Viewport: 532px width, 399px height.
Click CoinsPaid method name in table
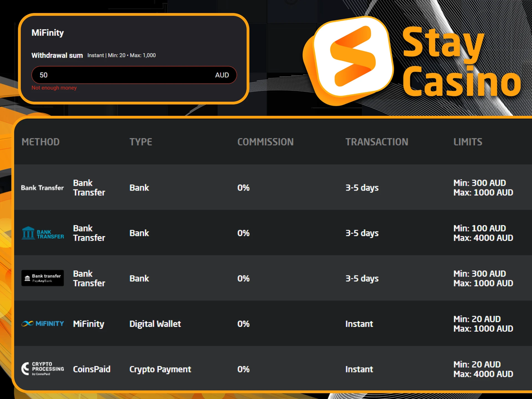point(91,369)
